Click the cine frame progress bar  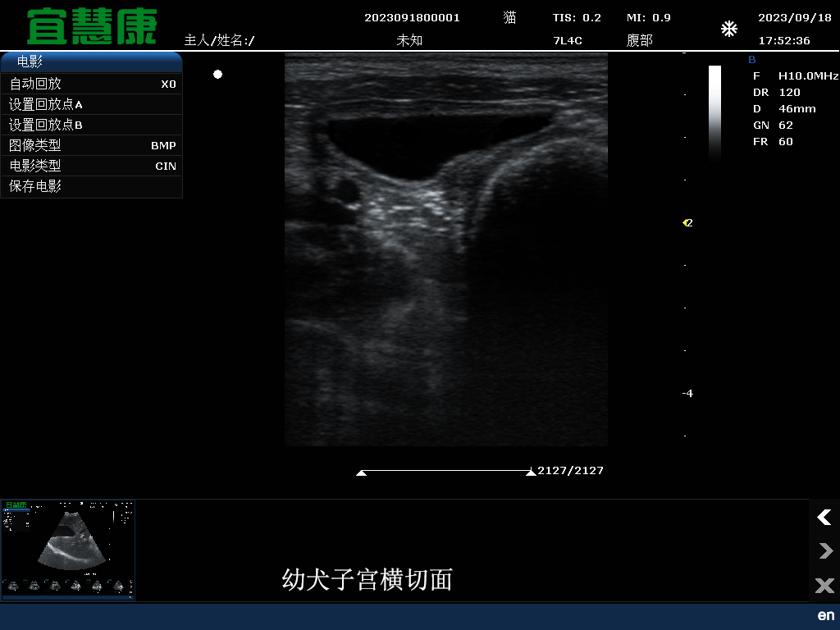(446, 471)
